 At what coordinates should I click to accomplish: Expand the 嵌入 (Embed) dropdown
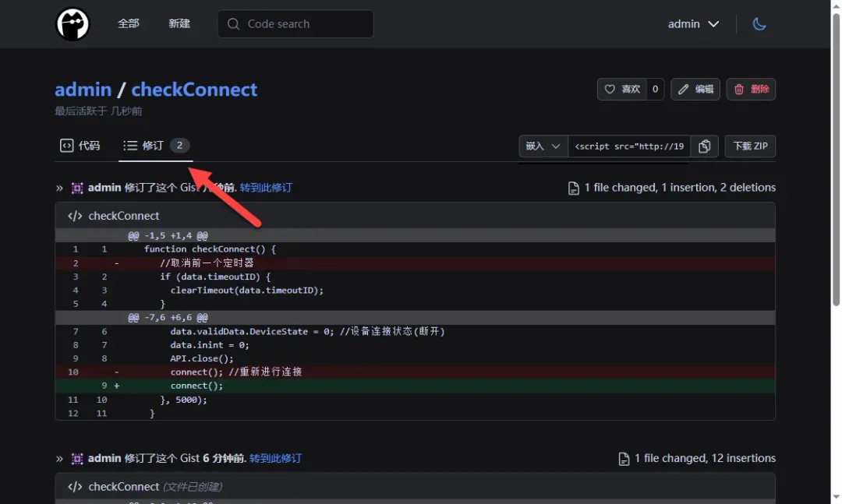[543, 146]
